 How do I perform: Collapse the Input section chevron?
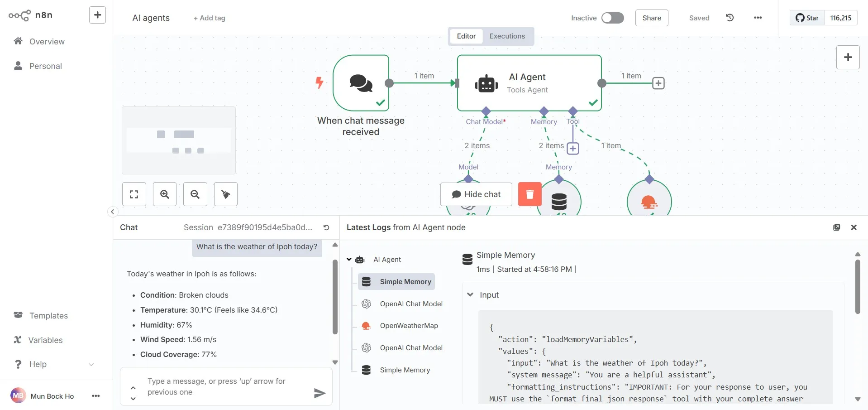pyautogui.click(x=470, y=294)
